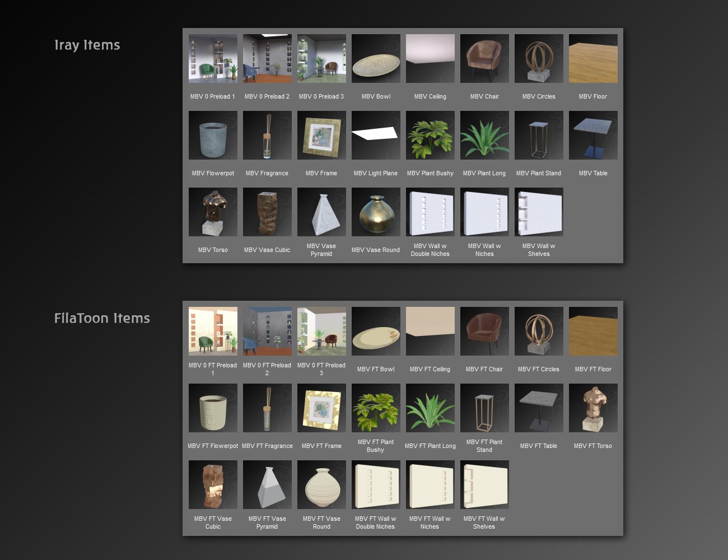Select MBV FT Plant Stand preview
The height and width of the screenshot is (560, 728).
click(484, 408)
